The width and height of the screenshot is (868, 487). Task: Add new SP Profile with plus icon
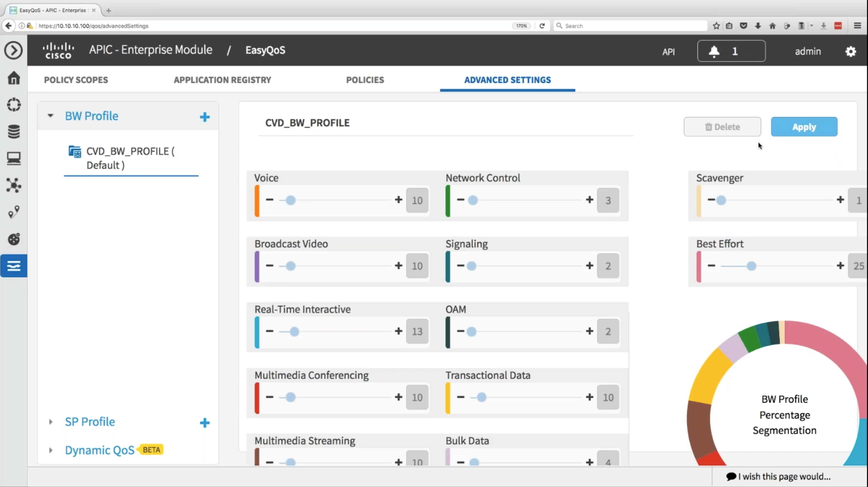point(205,423)
